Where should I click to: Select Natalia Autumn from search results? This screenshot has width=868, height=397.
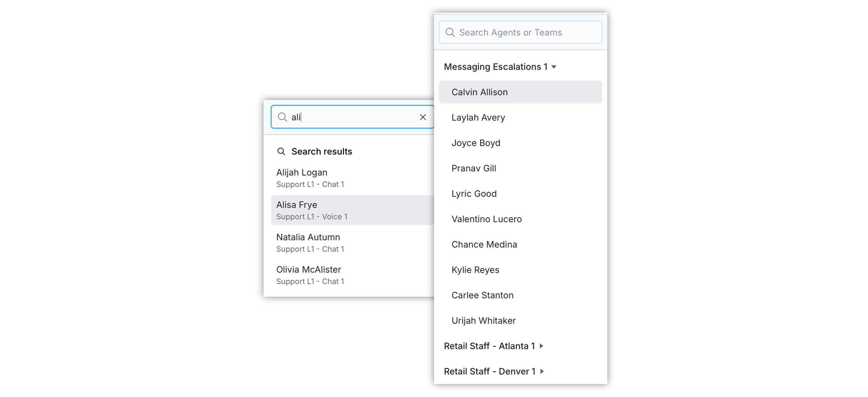[352, 242]
